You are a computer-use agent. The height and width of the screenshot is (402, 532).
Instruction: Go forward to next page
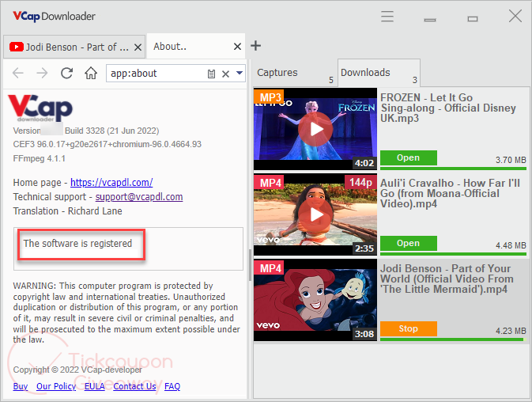42,73
